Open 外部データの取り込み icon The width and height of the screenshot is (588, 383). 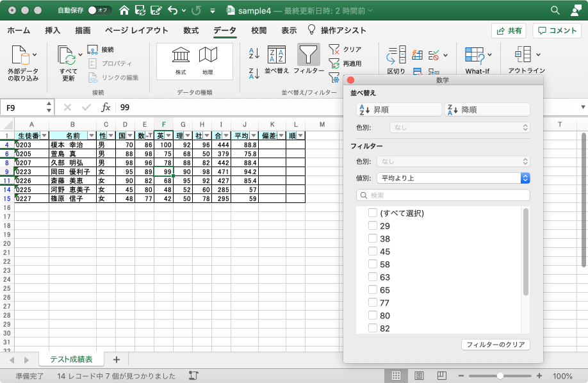tap(20, 55)
